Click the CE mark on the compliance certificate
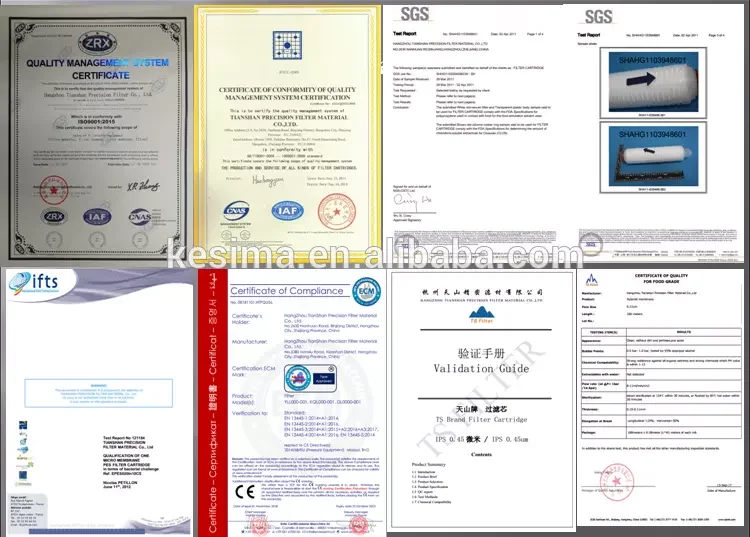Screen dimensions: 750x537 245,492
